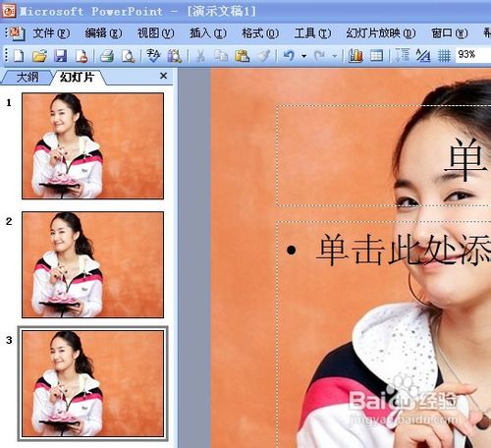Switch to the 大纲 tab

tap(27, 78)
